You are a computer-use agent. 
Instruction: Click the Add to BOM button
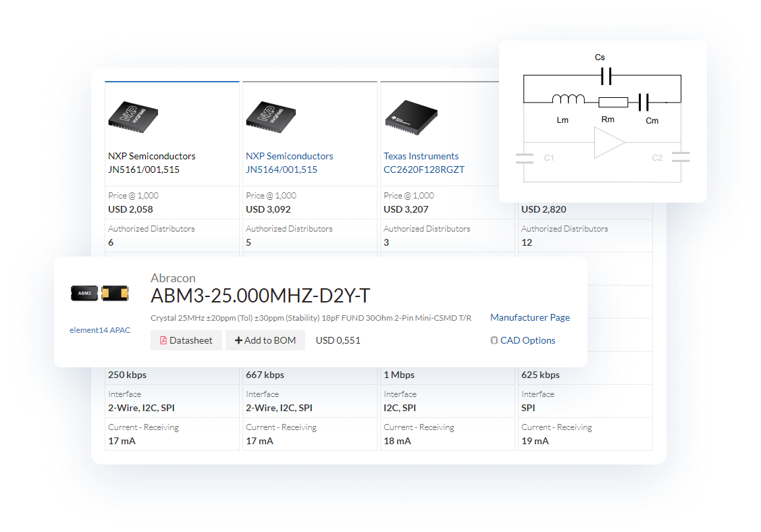tap(265, 340)
